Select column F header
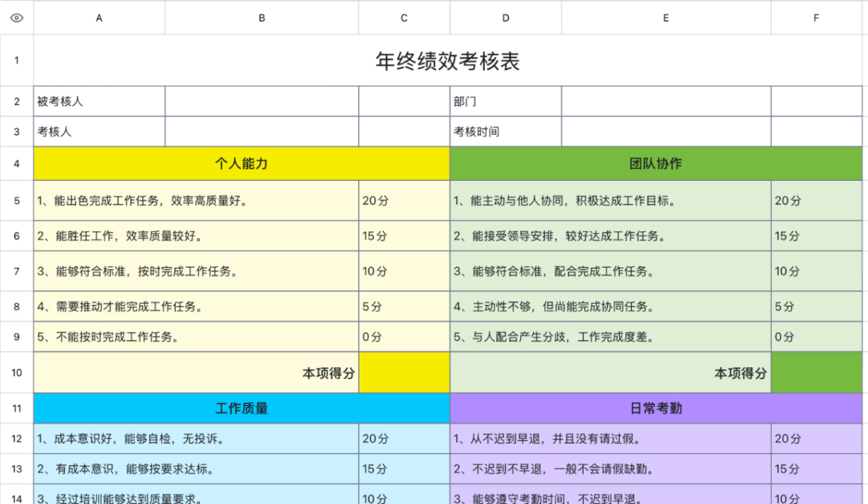Image resolution: width=868 pixels, height=504 pixels. (x=816, y=18)
